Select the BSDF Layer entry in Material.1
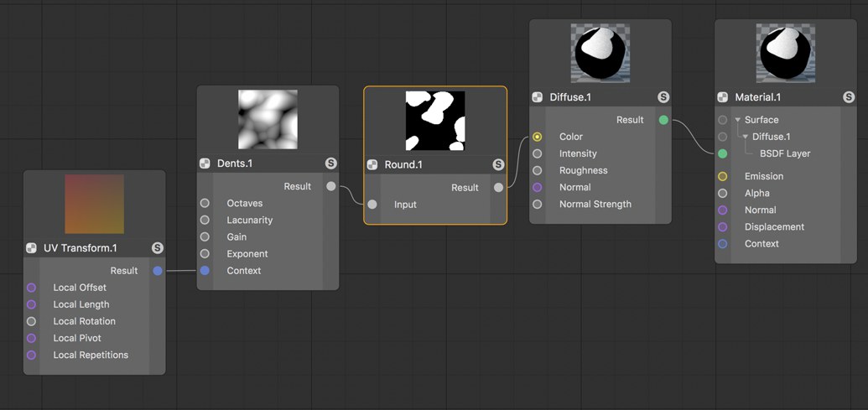 click(x=785, y=153)
